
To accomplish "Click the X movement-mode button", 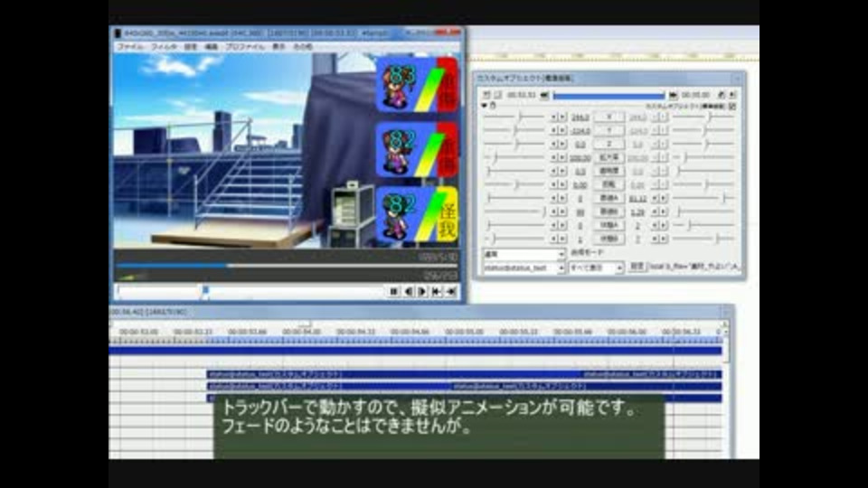I will tap(609, 117).
